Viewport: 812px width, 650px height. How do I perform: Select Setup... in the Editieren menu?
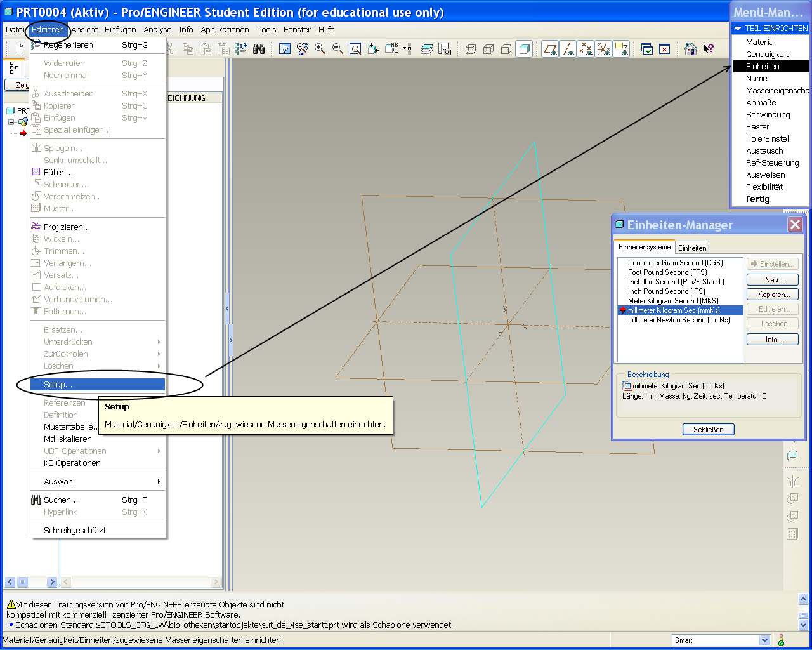[x=98, y=384]
